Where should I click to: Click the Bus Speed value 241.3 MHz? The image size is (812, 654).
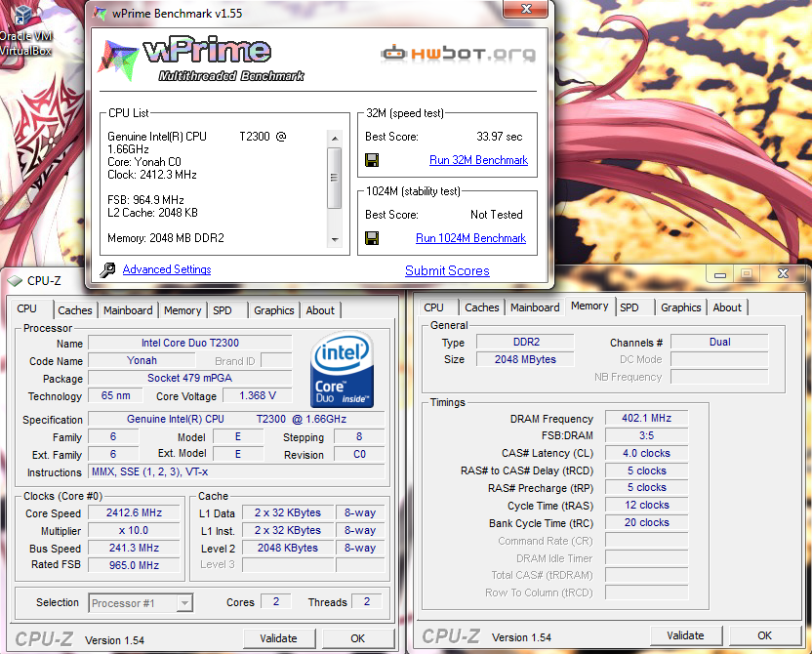coord(134,548)
